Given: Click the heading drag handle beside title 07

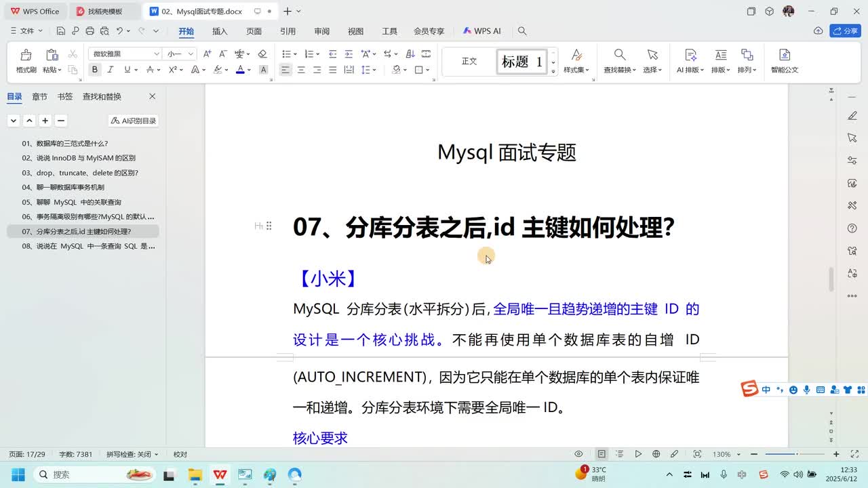Looking at the screenshot, I should 269,226.
